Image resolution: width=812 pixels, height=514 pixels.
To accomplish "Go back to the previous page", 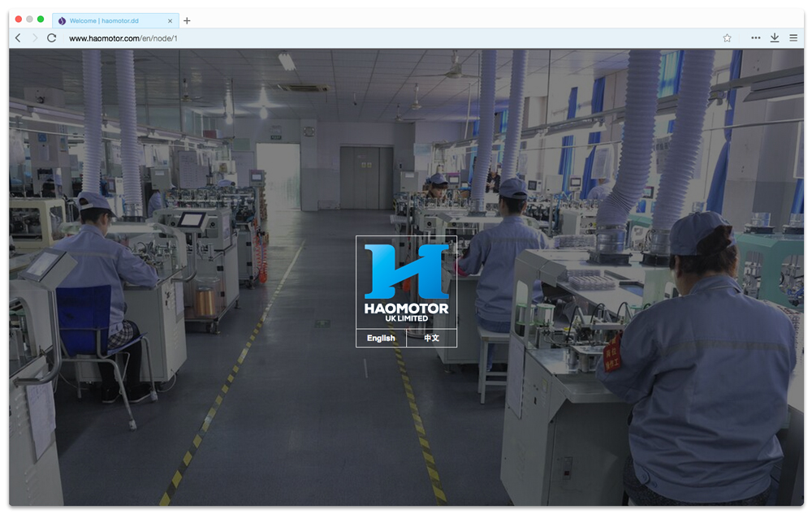I will click(18, 38).
